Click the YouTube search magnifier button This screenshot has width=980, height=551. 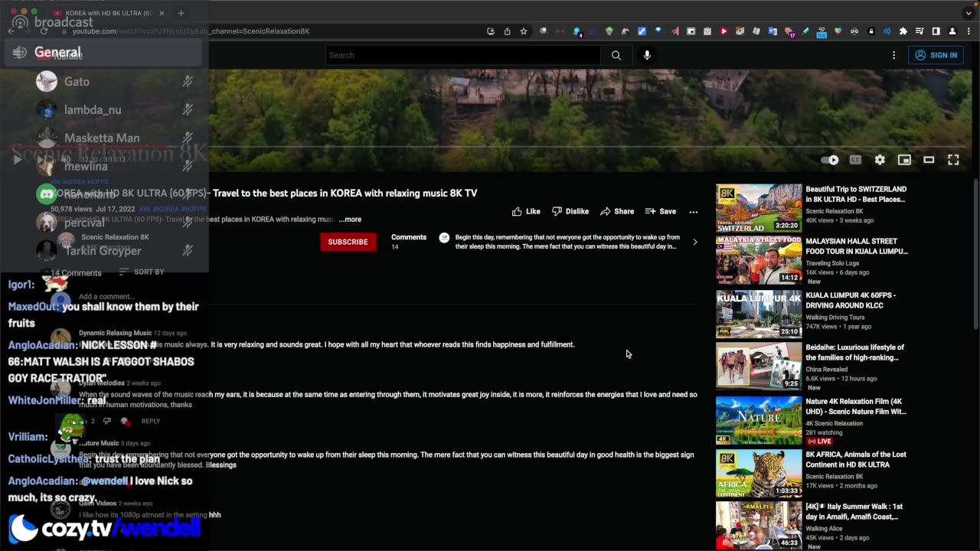[x=616, y=55]
